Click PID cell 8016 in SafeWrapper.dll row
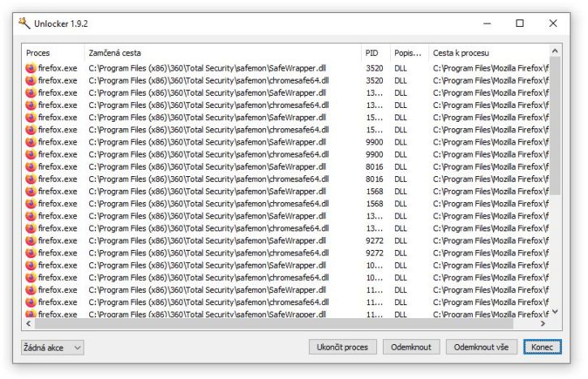Screen dimensions: 588x379 coord(375,166)
